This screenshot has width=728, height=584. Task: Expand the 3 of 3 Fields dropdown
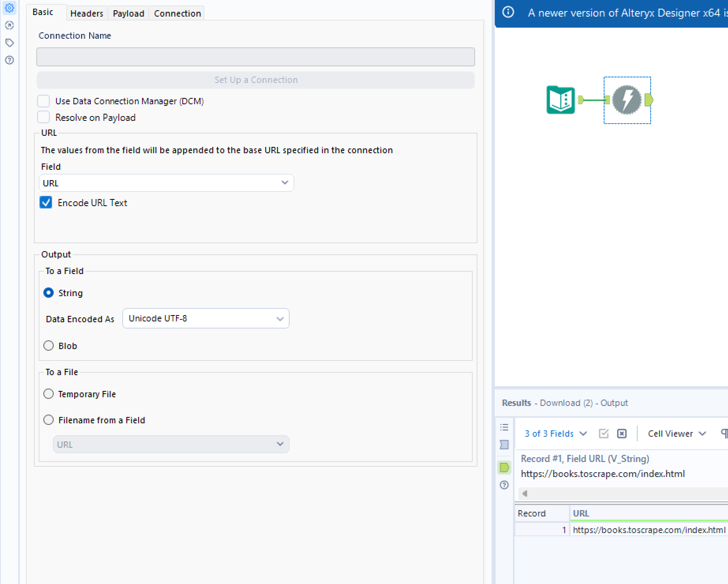[x=556, y=434]
